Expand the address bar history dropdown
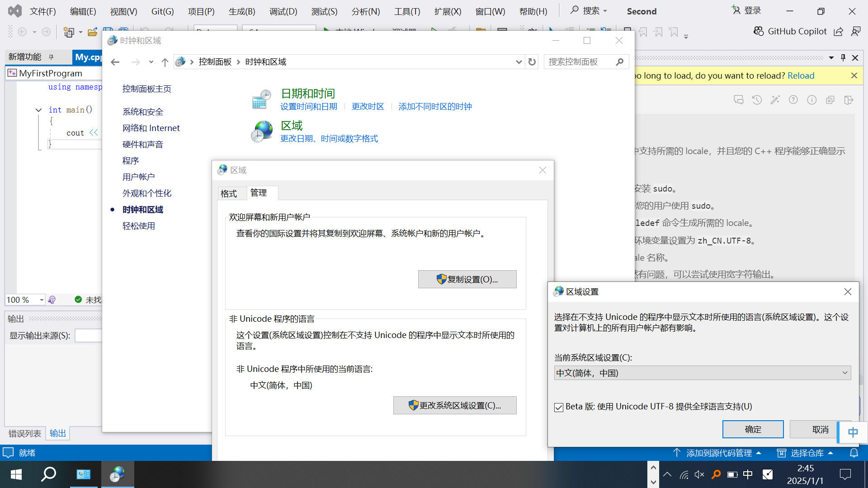Viewport: 868px width, 488px height. [519, 62]
